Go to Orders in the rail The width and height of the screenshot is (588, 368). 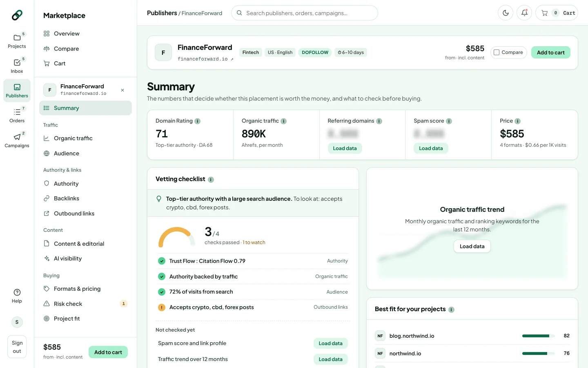pos(17,115)
